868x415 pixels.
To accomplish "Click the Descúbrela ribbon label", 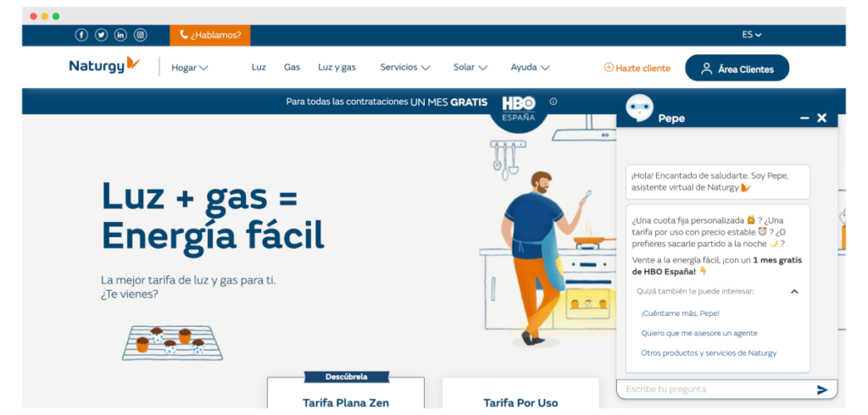I will (x=347, y=377).
